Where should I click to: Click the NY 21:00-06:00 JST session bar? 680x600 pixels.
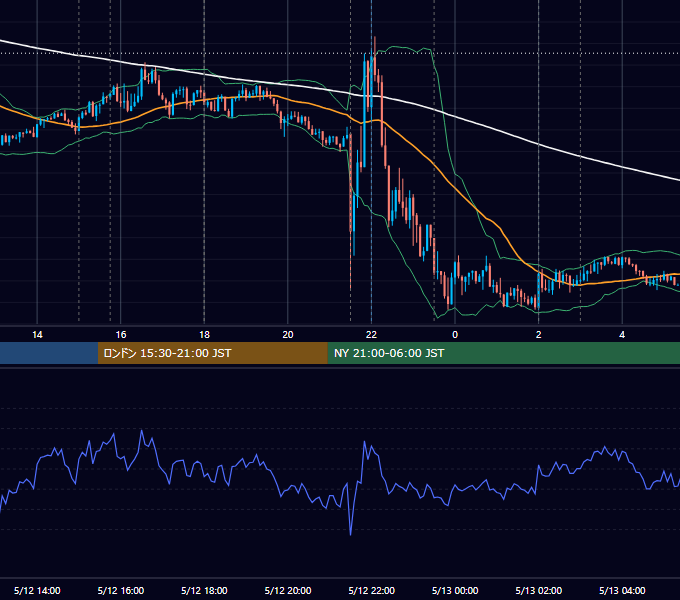pyautogui.click(x=503, y=353)
